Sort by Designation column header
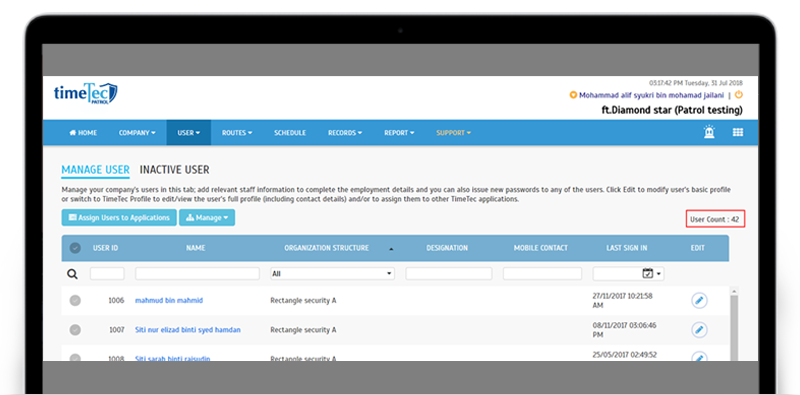The width and height of the screenshot is (800, 395). pyautogui.click(x=447, y=248)
